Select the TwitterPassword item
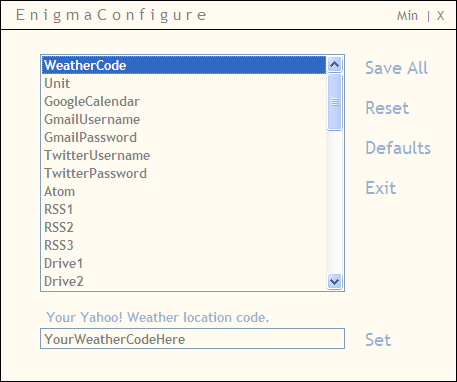The image size is (457, 382). point(184,173)
